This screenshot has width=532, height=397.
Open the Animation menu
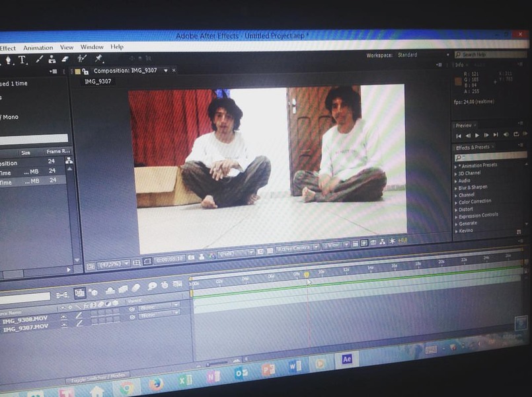tap(38, 48)
